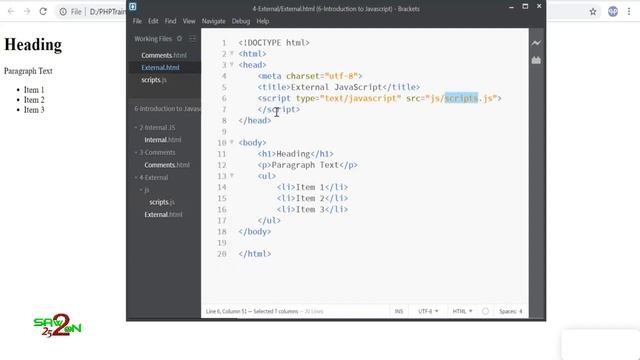Open the Navigate menu
Screen dimensions: 640x360
click(213, 21)
